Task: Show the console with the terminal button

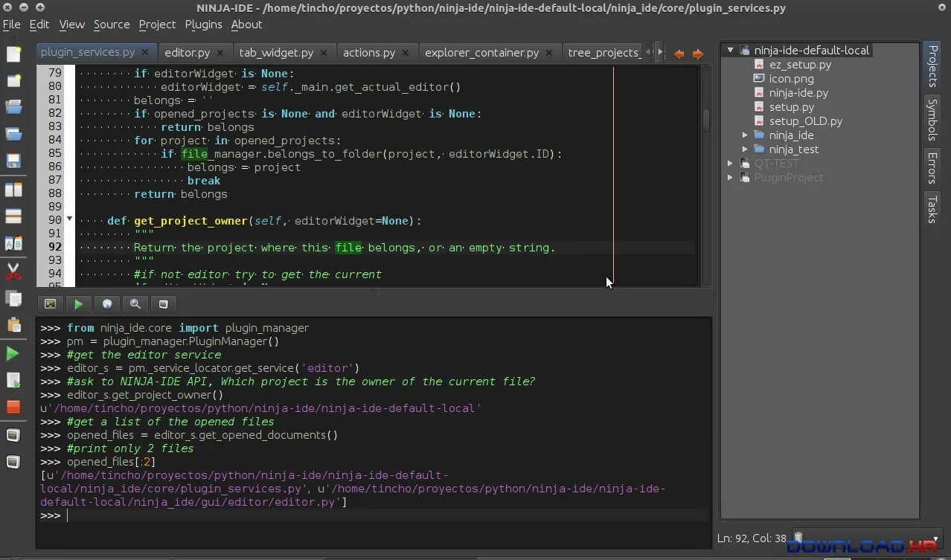Action: pyautogui.click(x=50, y=303)
